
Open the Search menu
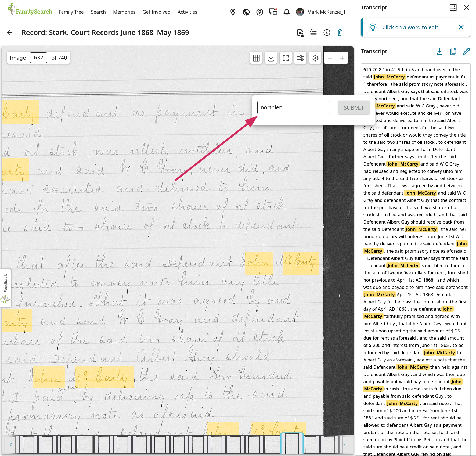click(98, 12)
